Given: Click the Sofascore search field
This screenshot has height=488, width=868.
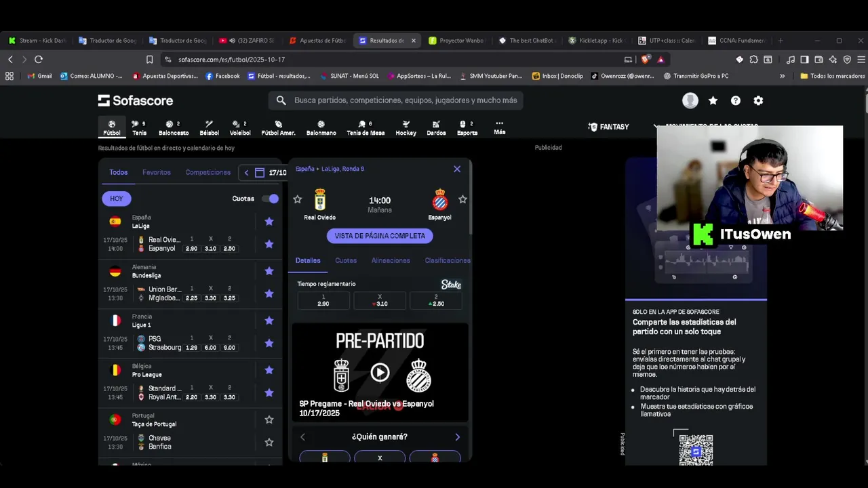Looking at the screenshot, I should pyautogui.click(x=396, y=100).
